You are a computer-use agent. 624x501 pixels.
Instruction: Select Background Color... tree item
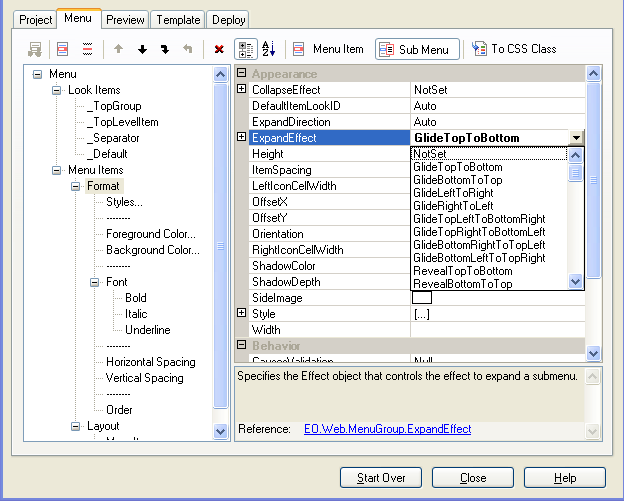click(x=153, y=250)
